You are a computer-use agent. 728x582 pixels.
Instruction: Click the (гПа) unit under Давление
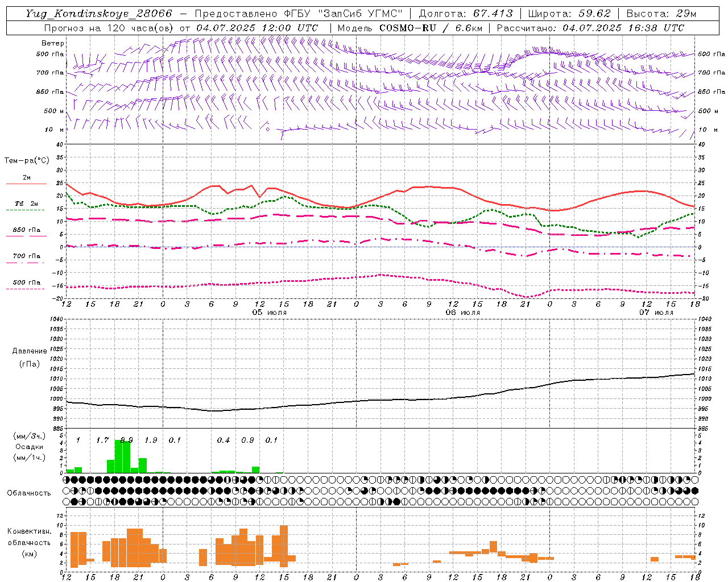coord(29,364)
